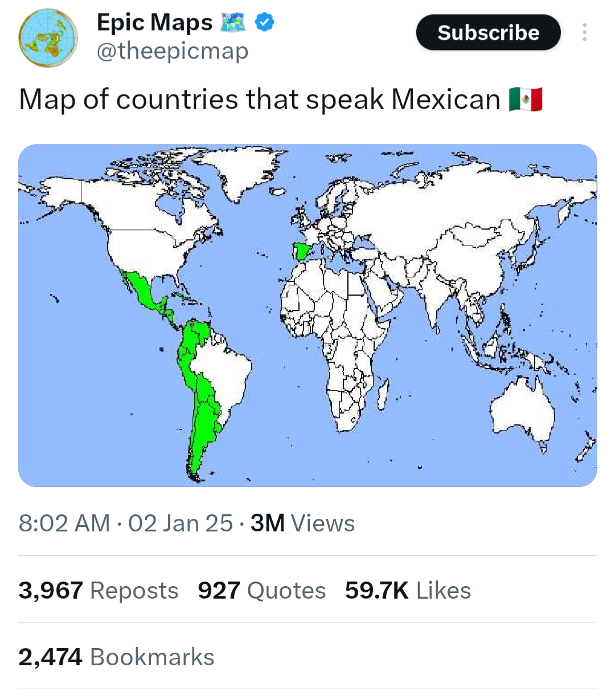Image resolution: width=615 pixels, height=700 pixels.
Task: Click the Epic Maps display name
Action: tap(154, 23)
